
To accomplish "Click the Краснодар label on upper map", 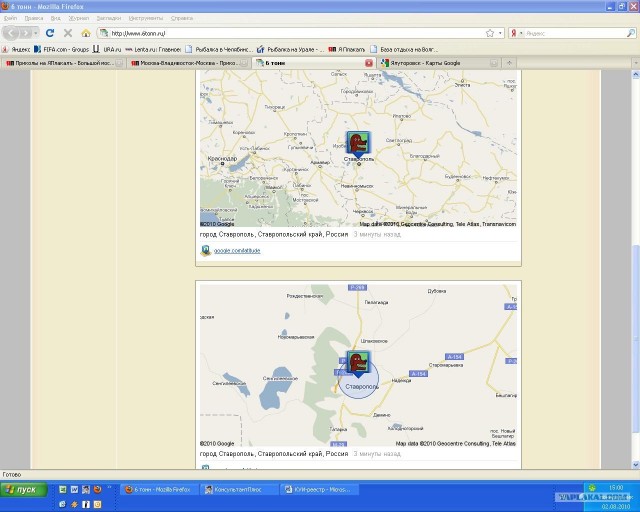I will [x=222, y=158].
